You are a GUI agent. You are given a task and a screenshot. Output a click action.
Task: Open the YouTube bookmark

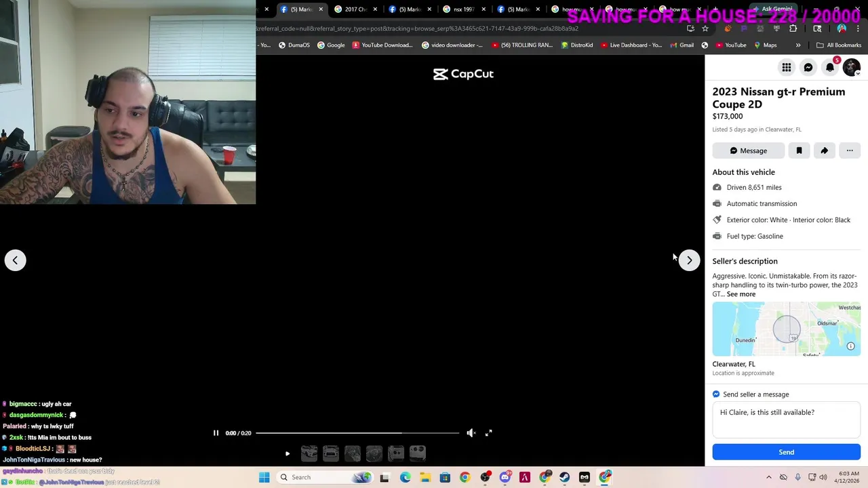(x=730, y=45)
